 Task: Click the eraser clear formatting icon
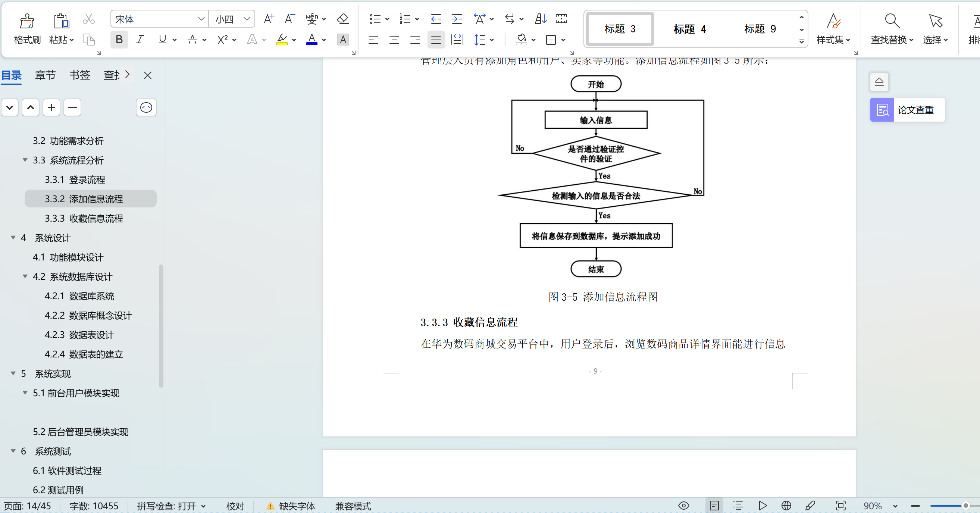click(343, 19)
